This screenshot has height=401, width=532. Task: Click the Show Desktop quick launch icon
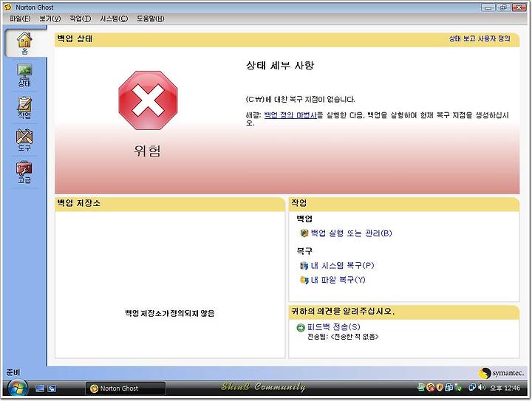point(40,388)
